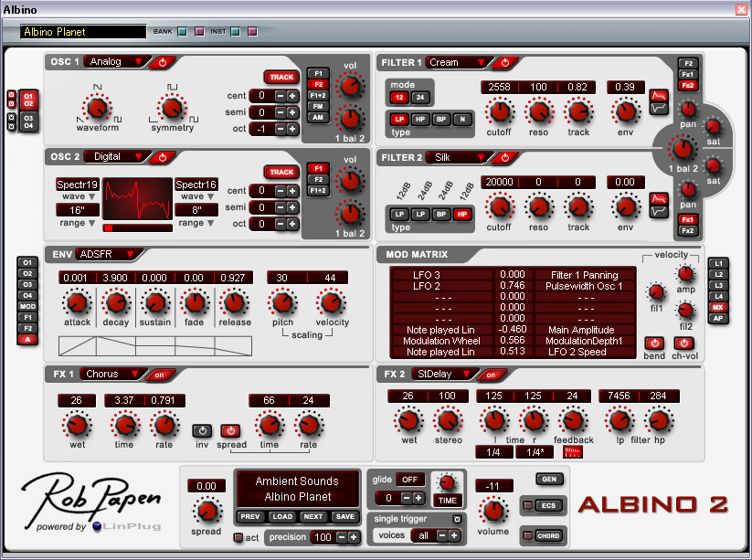Open OSC 2 Digital type dropdown
The width and height of the screenshot is (752, 560).
(115, 156)
